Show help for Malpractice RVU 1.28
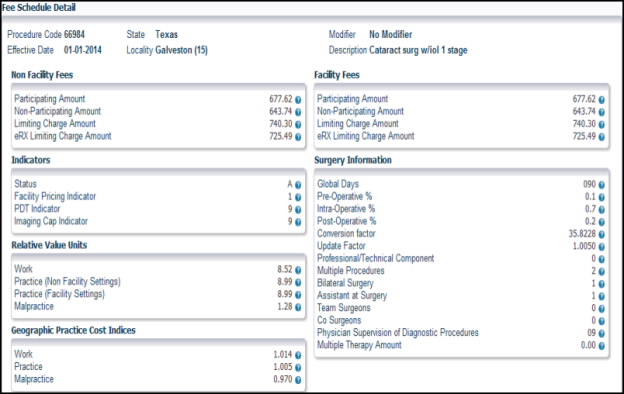The height and width of the screenshot is (394, 624). coord(298,307)
